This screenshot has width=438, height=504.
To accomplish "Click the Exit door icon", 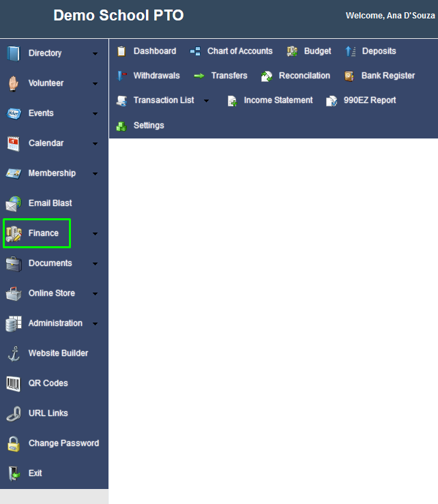I will [x=14, y=473].
